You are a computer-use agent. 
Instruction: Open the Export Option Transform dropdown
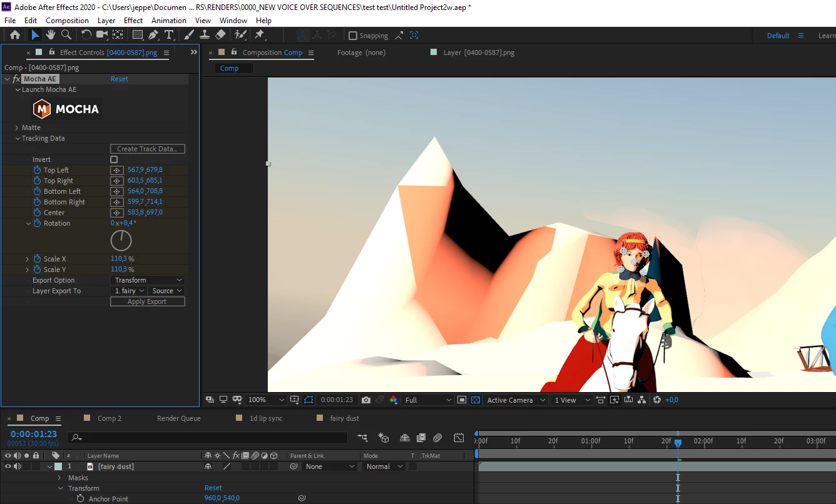point(148,280)
